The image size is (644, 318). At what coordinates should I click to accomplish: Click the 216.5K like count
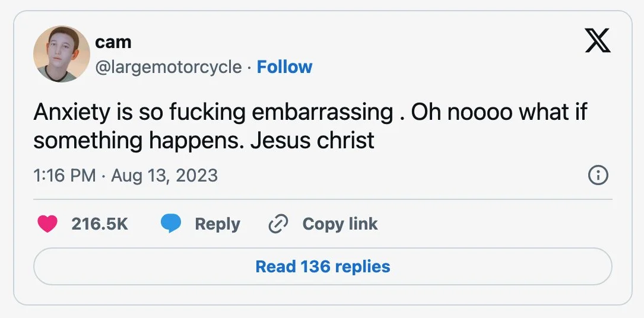point(99,224)
